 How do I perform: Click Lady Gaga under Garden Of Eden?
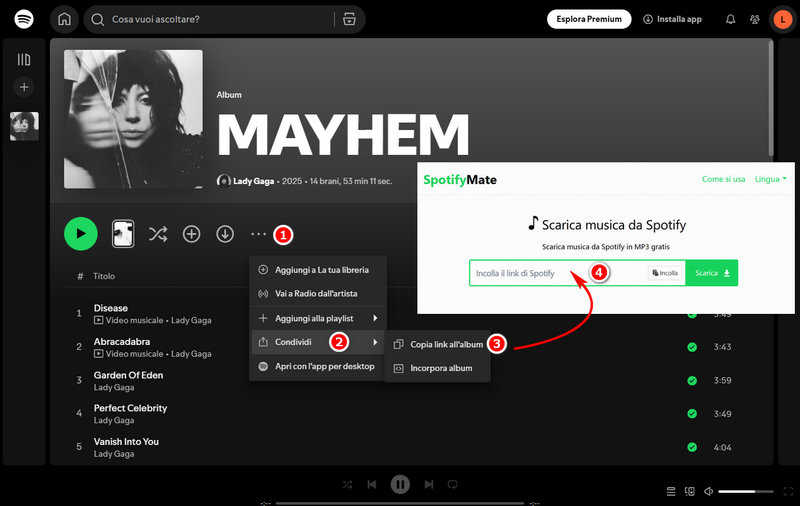(x=114, y=388)
